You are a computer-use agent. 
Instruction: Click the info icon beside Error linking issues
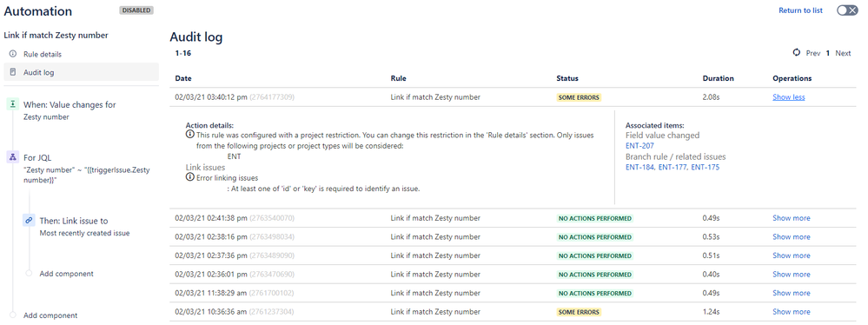point(190,178)
